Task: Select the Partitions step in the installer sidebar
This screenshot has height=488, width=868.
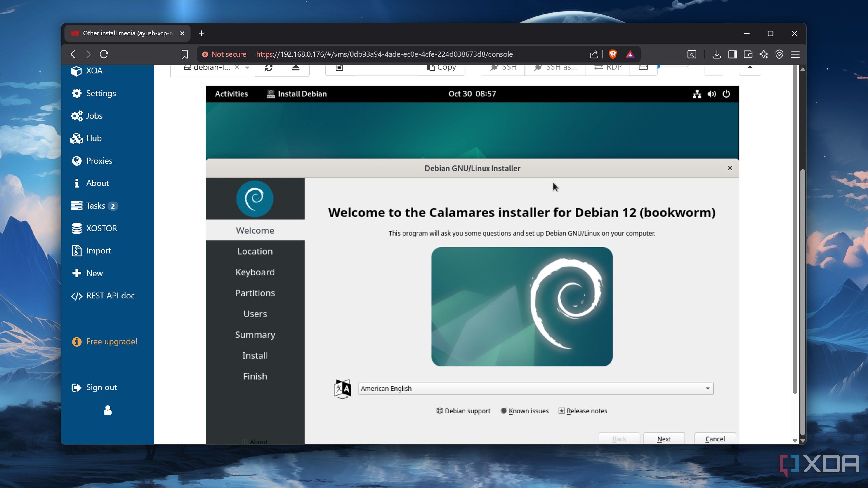Action: [255, 293]
